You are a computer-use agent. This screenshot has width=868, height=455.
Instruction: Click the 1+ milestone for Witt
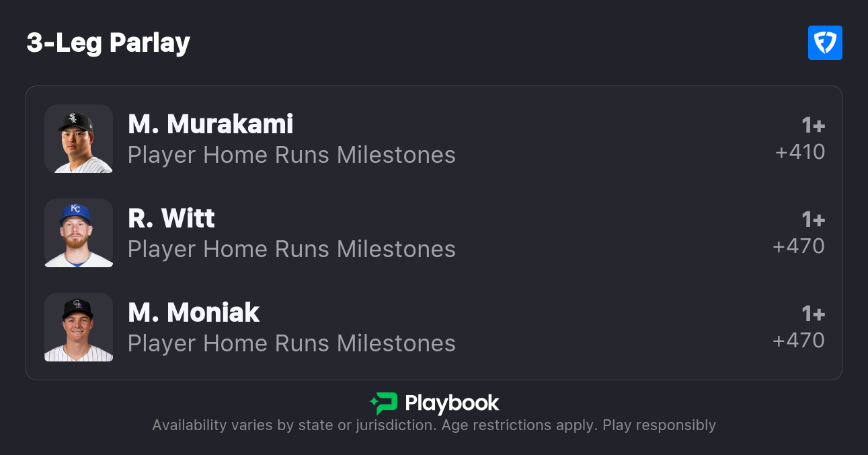click(x=813, y=219)
